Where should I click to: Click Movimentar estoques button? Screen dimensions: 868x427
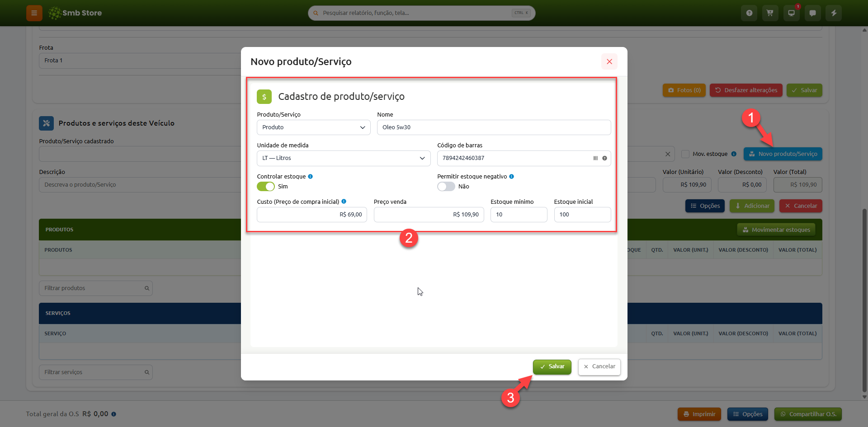776,230
